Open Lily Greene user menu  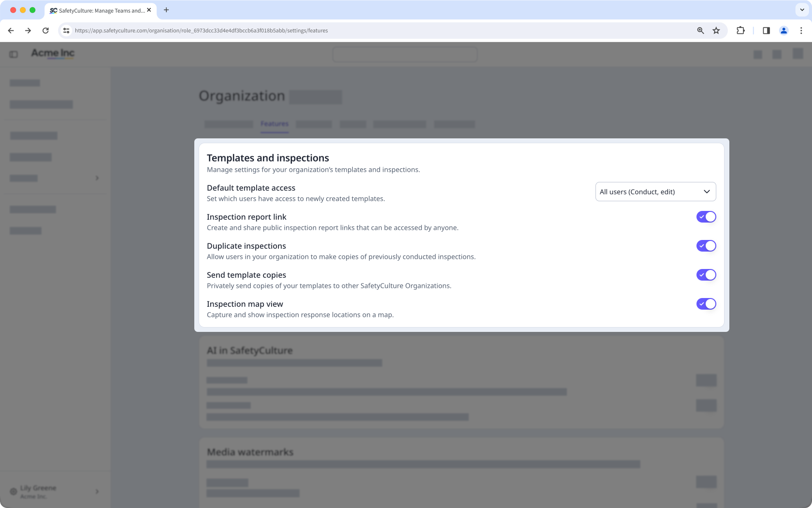click(x=55, y=492)
